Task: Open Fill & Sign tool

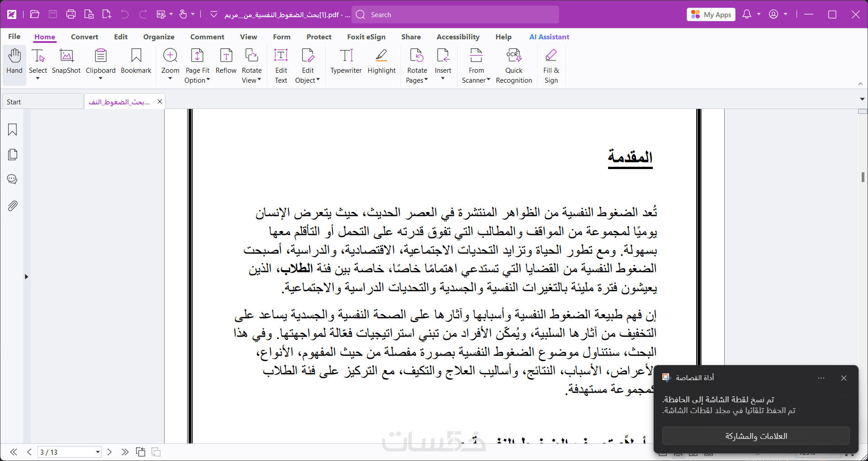Action: coord(551,66)
